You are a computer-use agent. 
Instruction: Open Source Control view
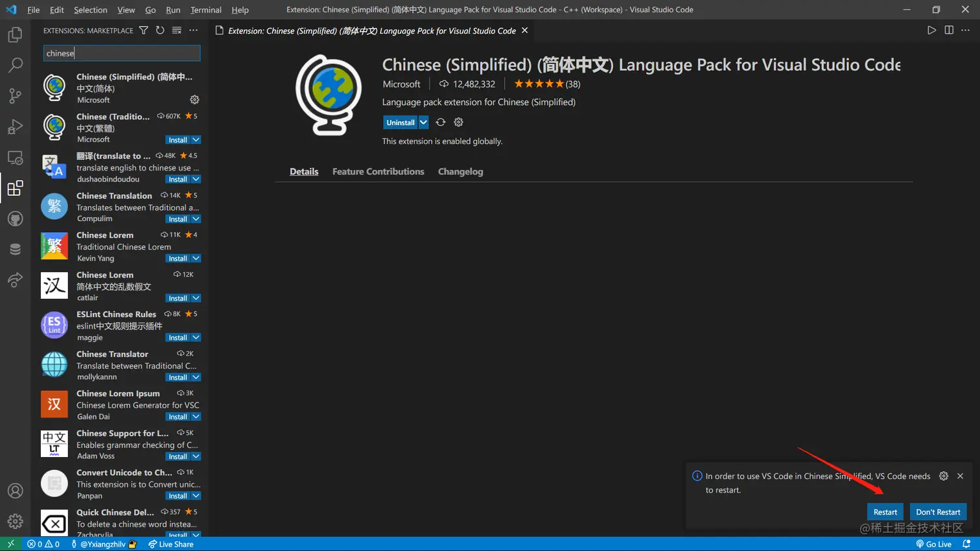pos(15,96)
